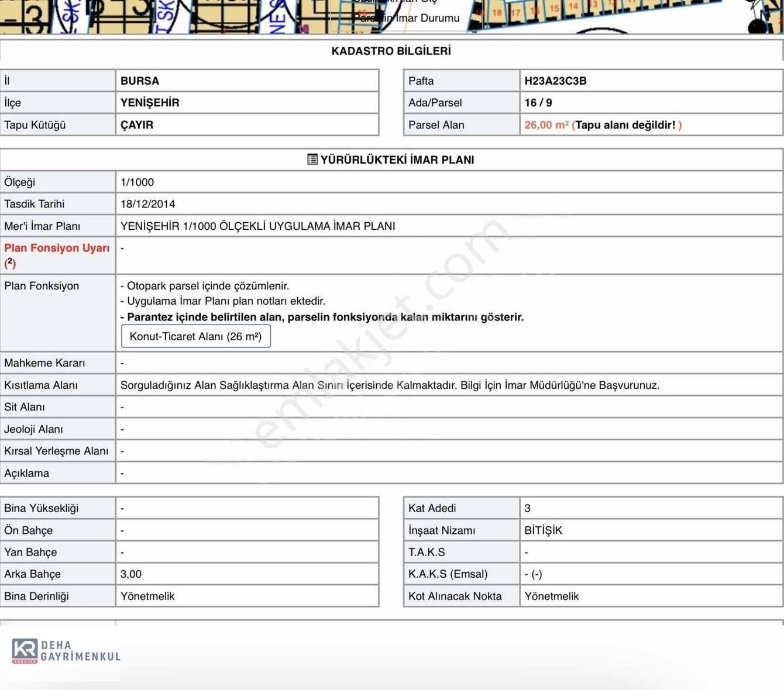Select the KADASTRO BİLGİLERİ heading
The width and height of the screenshot is (784, 690).
(x=391, y=51)
